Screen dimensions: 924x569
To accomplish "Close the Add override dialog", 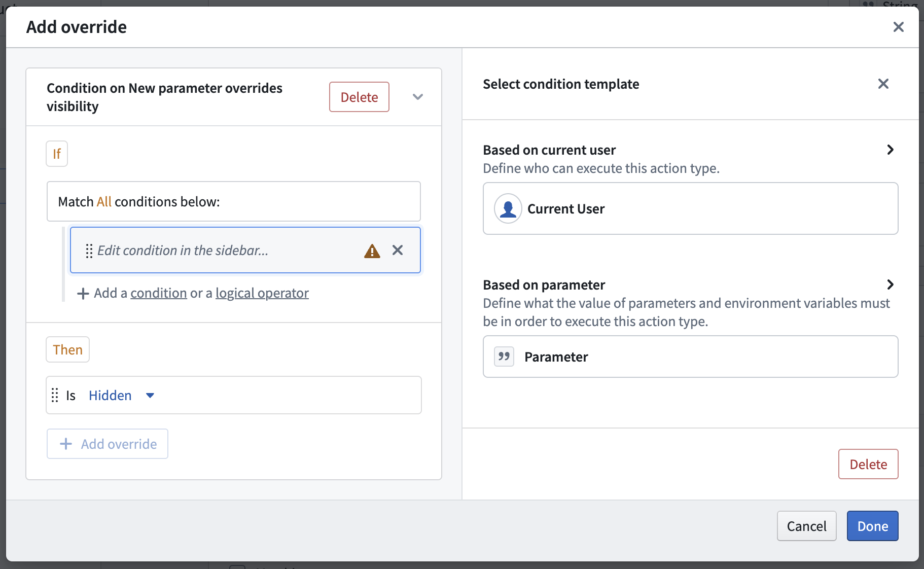I will 898,27.
